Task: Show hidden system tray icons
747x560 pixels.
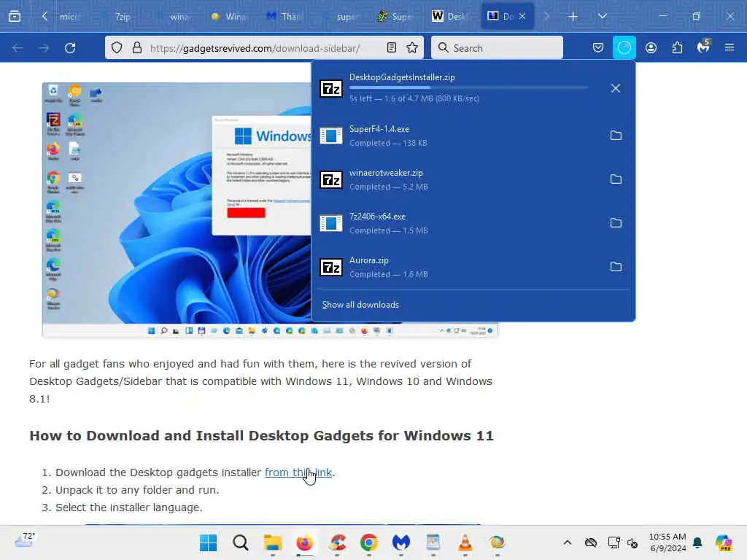Action: click(567, 542)
